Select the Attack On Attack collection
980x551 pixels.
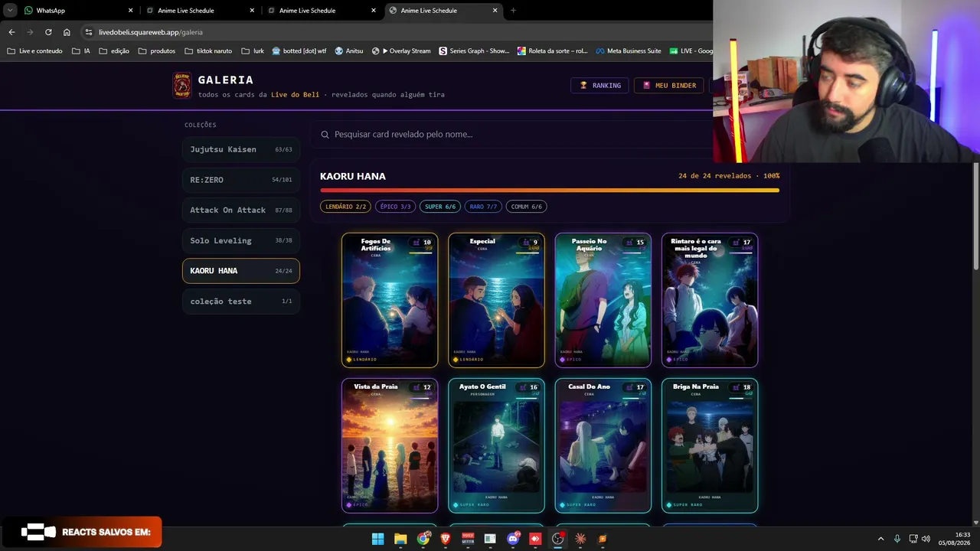(241, 210)
